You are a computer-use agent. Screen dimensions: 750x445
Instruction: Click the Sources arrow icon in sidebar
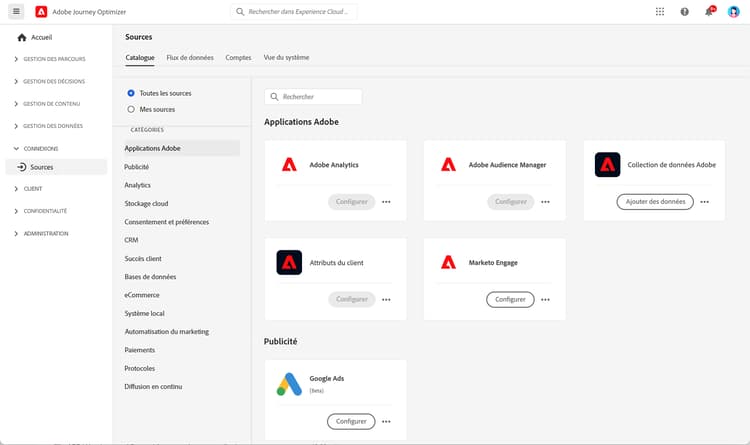click(x=22, y=167)
